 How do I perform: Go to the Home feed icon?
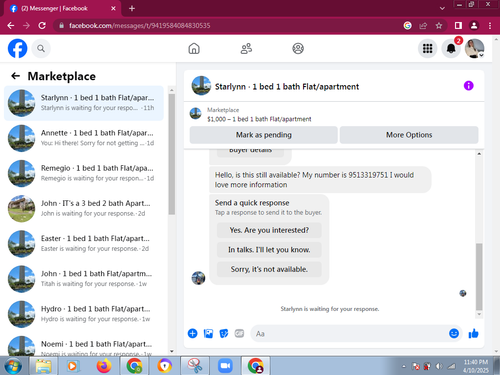[194, 49]
